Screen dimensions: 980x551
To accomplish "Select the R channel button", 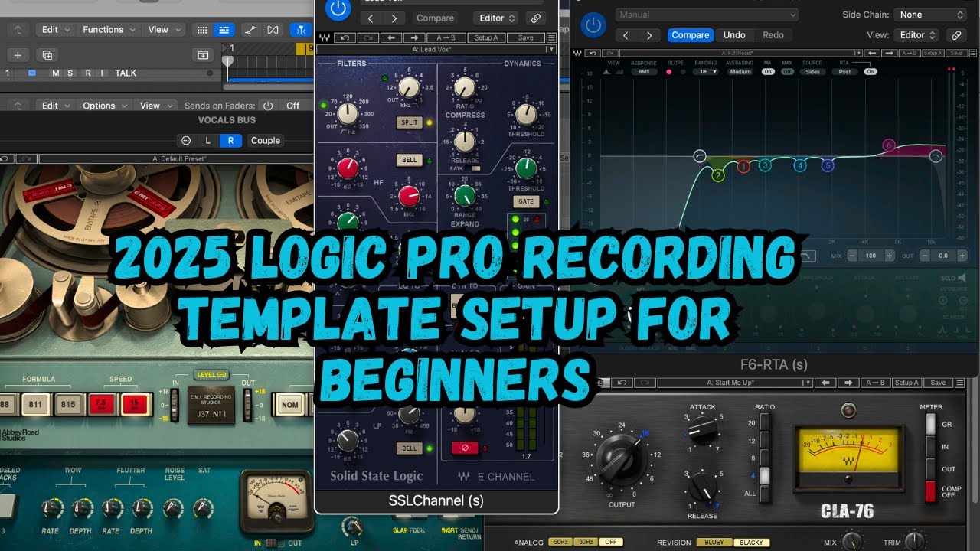I will coord(230,141).
